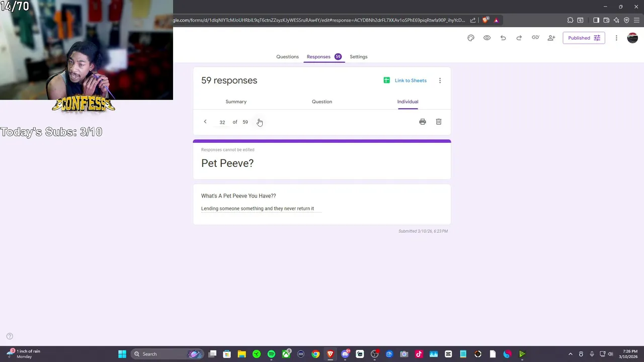
Task: Select the Individual responses tab
Action: click(x=408, y=102)
